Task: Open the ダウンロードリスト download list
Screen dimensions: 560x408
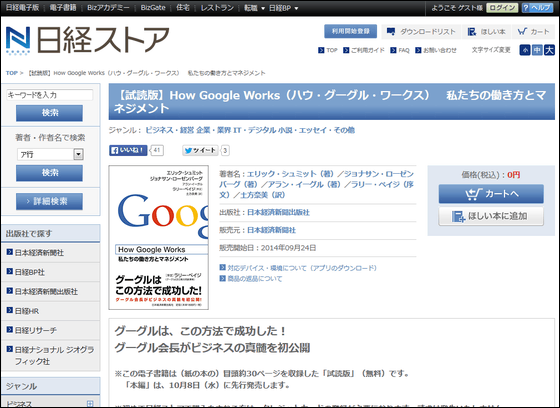Action: coord(421,32)
